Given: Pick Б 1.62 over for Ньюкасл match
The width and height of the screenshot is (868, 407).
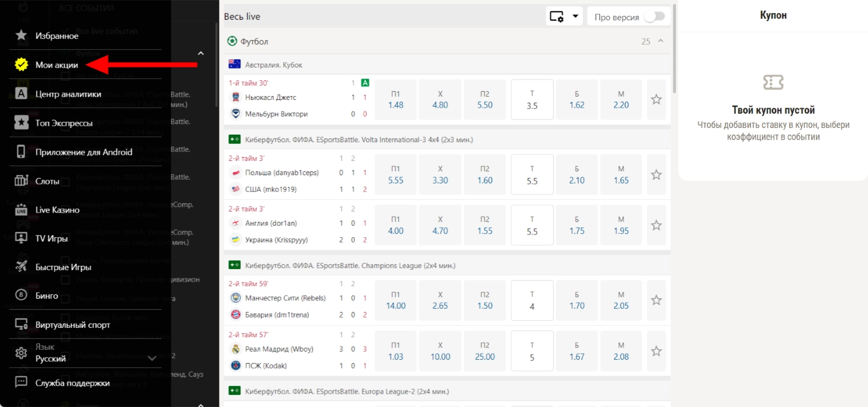Looking at the screenshot, I should 577,99.
